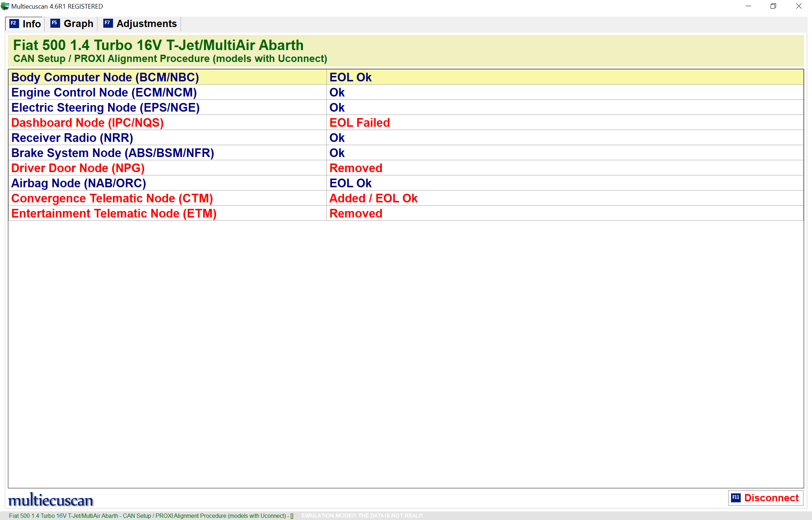Select Electric Steering Node (EPS/NGE) row
The image size is (812, 520).
tap(406, 107)
